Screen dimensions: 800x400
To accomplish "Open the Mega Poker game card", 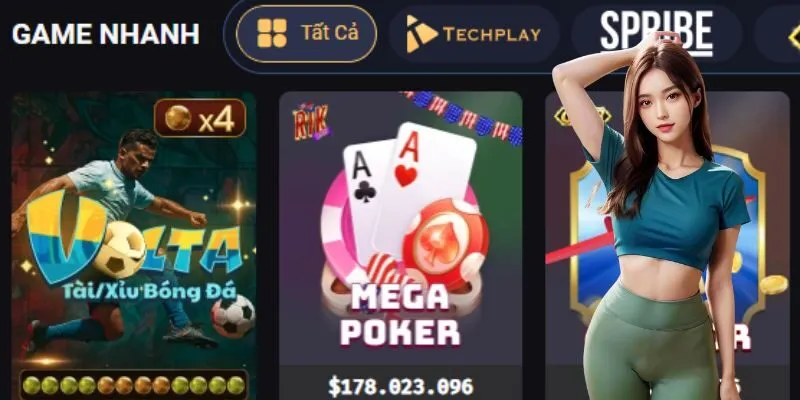I will pyautogui.click(x=401, y=245).
